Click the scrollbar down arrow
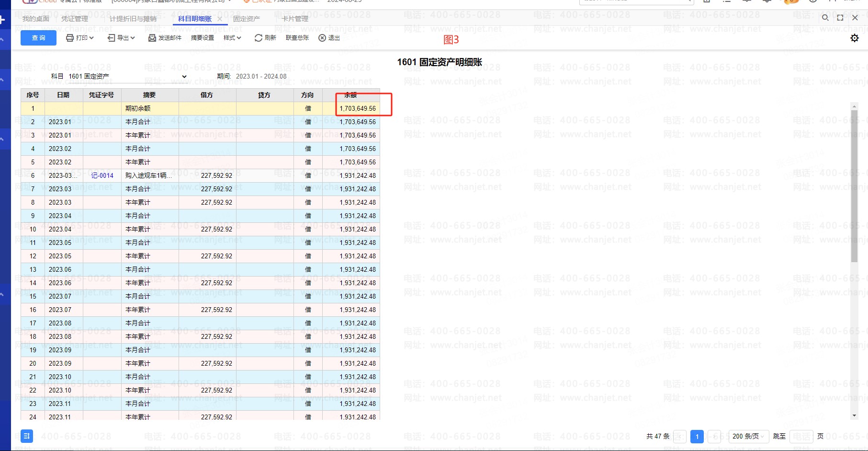The height and width of the screenshot is (451, 868). pos(854,416)
